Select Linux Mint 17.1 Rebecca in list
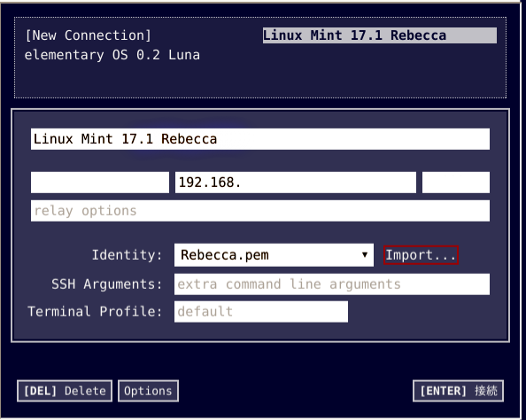This screenshot has width=526, height=420. (x=379, y=35)
